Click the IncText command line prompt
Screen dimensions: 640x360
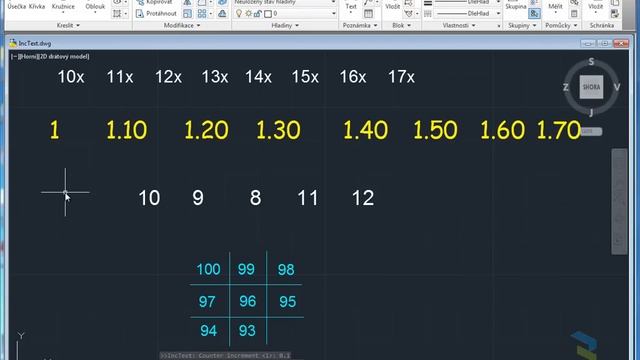point(225,356)
